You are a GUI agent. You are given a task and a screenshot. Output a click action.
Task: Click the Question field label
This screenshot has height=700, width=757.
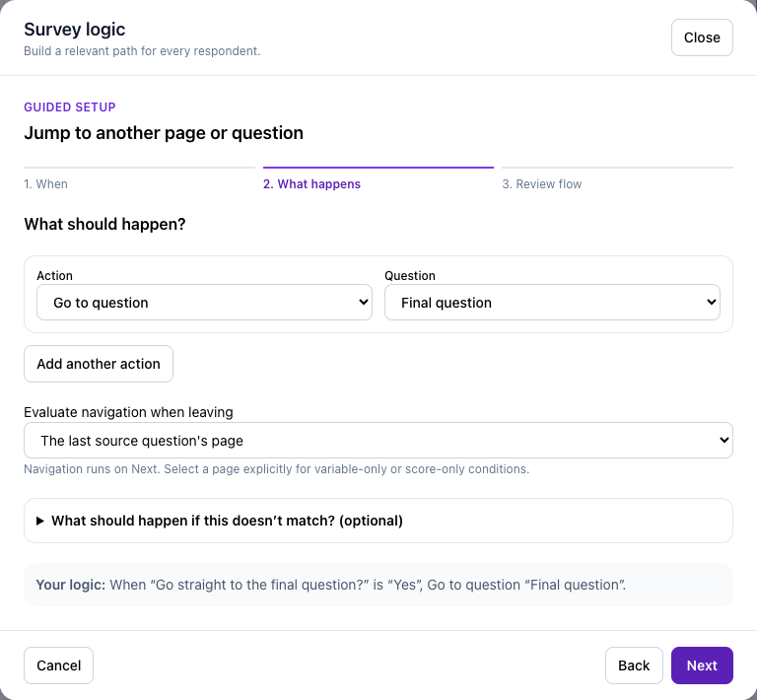pos(410,276)
